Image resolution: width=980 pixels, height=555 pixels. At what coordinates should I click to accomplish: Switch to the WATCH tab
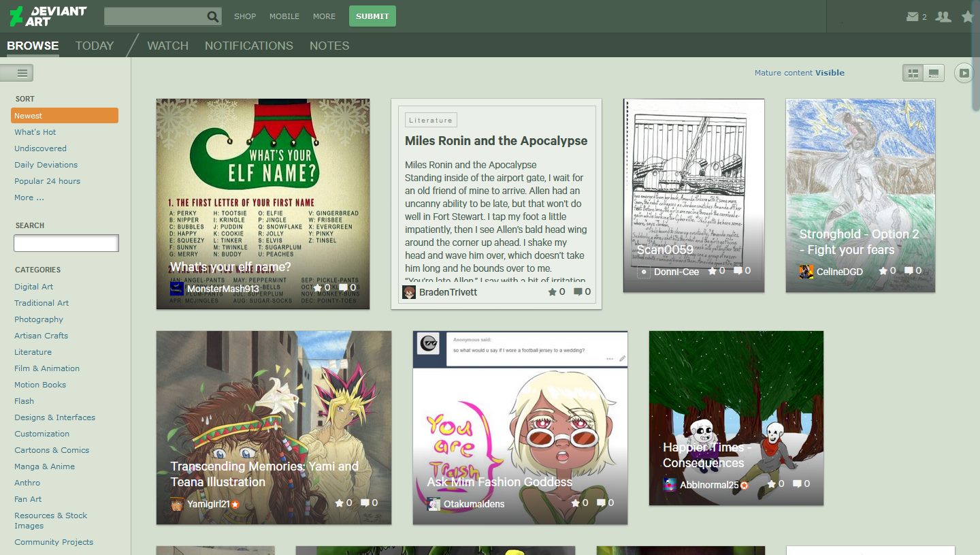167,46
